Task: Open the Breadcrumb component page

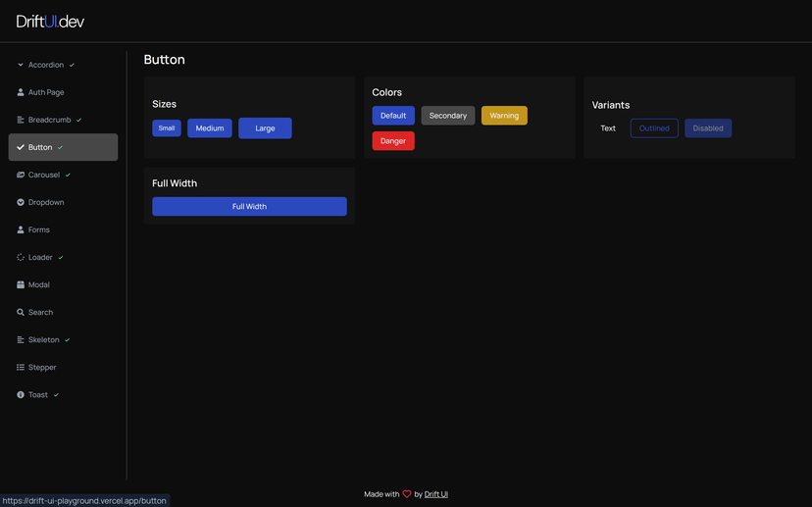Action: coord(63,120)
